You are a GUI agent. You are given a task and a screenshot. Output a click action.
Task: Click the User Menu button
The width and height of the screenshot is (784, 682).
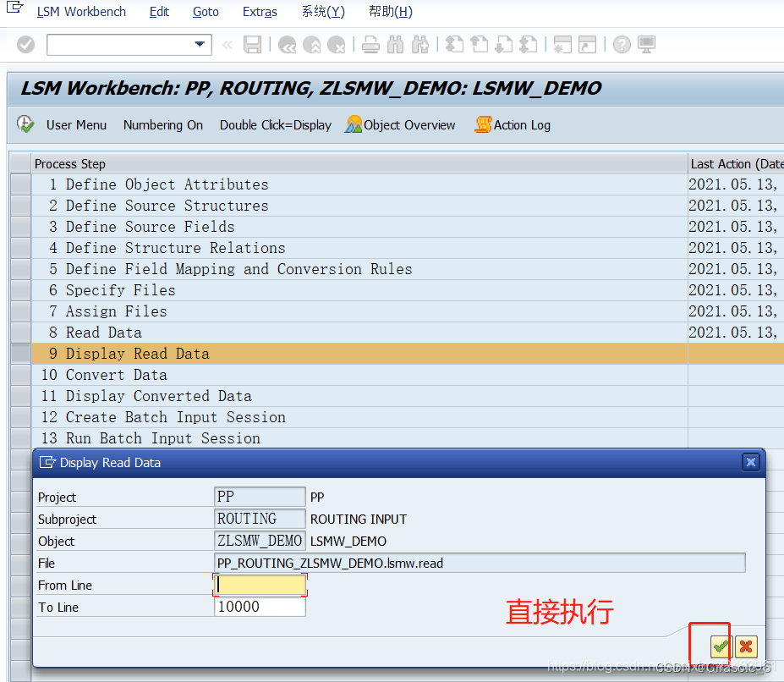76,124
